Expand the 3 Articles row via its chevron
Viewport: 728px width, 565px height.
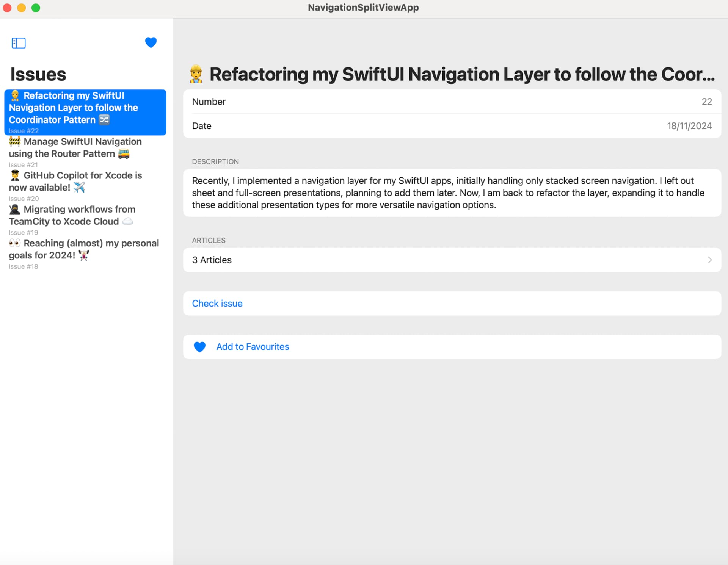click(x=710, y=260)
